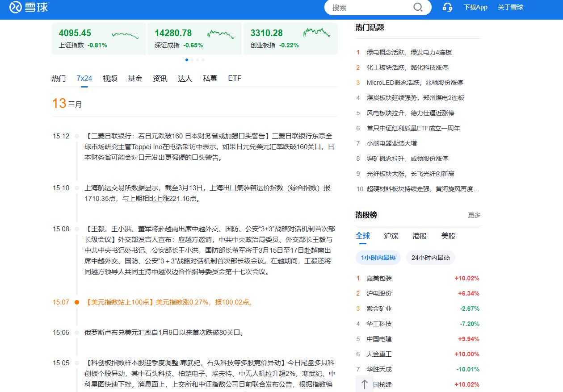Click the search magnifying glass icon
563x392 pixels.
pos(417,7)
